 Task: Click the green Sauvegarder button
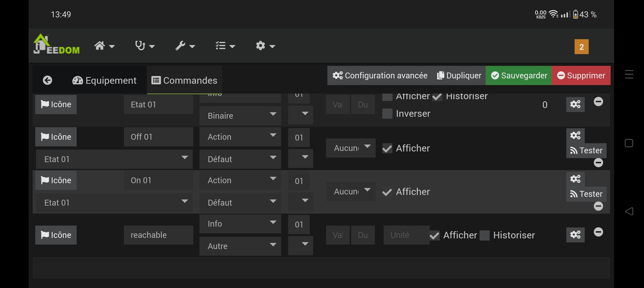(x=519, y=75)
